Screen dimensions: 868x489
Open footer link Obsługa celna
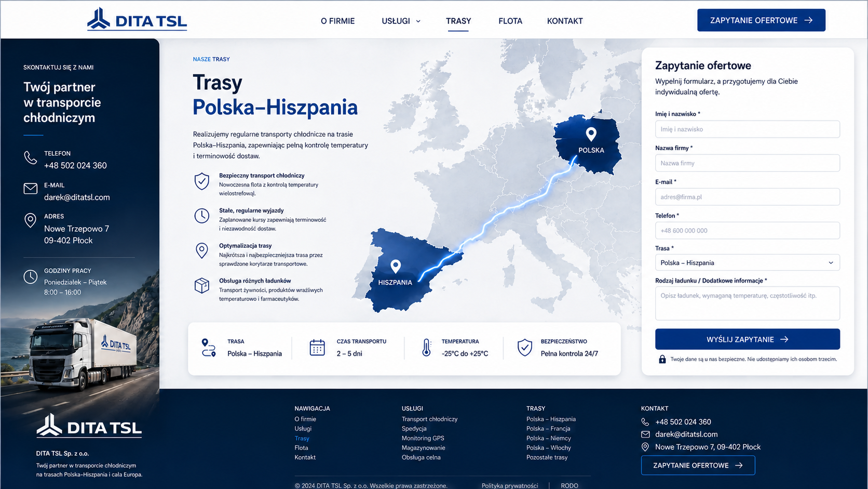coord(421,457)
